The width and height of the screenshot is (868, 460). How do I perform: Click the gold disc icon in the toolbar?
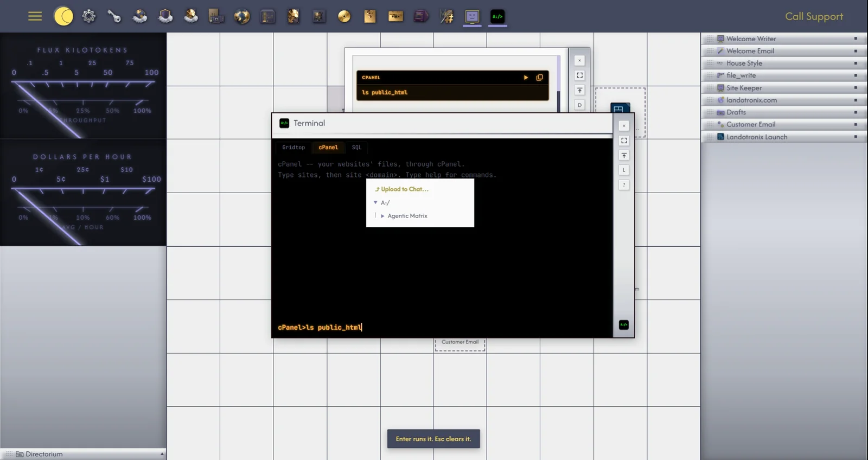click(x=344, y=16)
